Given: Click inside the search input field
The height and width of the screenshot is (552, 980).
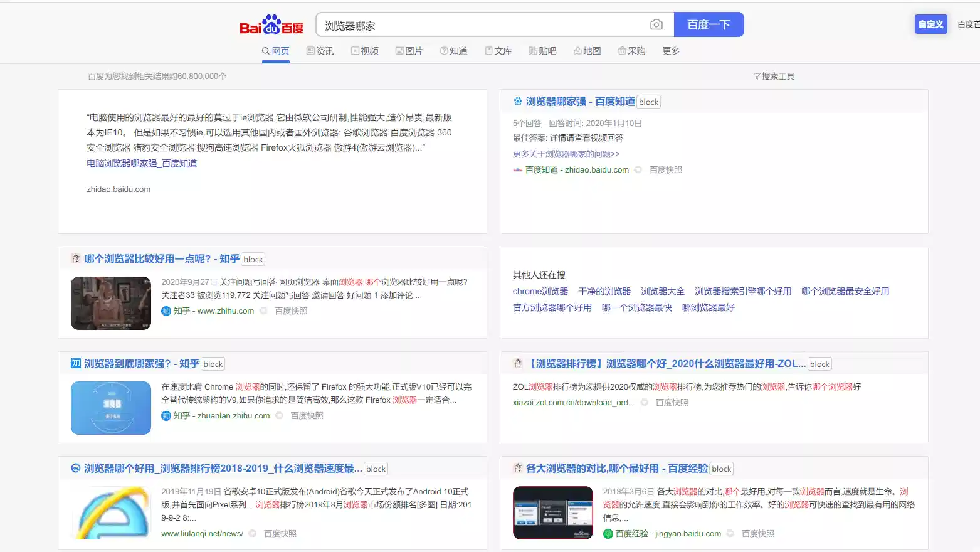Looking at the screenshot, I should click(x=483, y=26).
